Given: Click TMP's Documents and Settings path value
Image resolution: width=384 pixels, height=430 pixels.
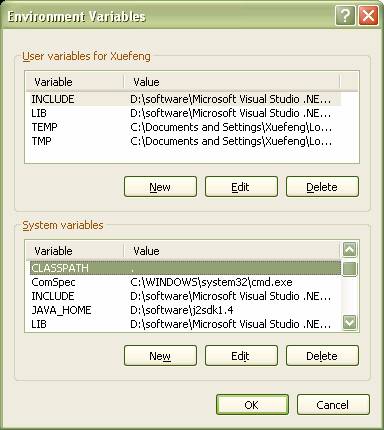Looking at the screenshot, I should coord(231,141).
